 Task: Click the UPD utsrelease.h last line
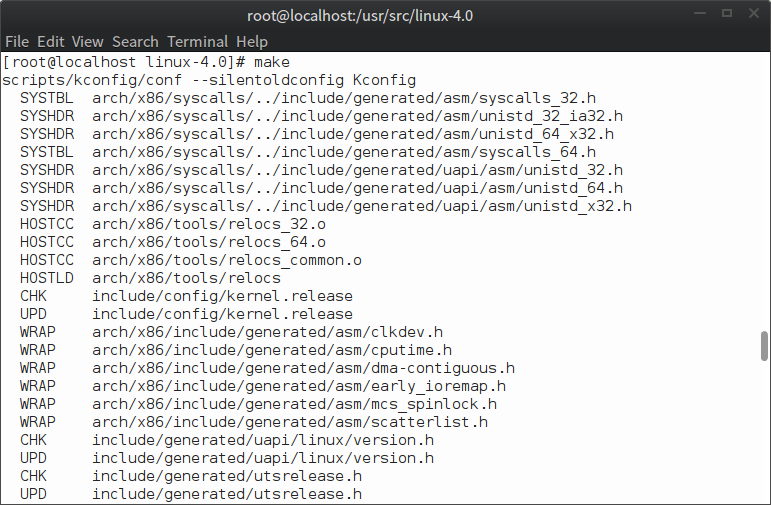point(190,494)
